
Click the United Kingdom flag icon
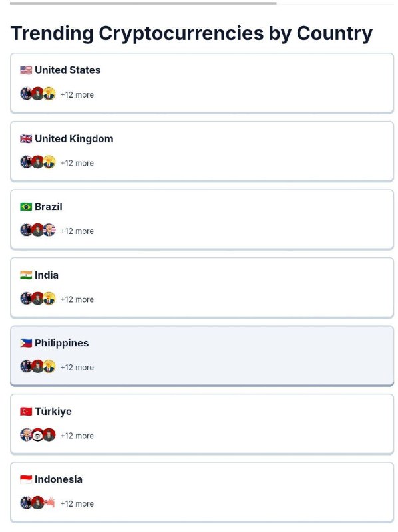click(x=26, y=139)
